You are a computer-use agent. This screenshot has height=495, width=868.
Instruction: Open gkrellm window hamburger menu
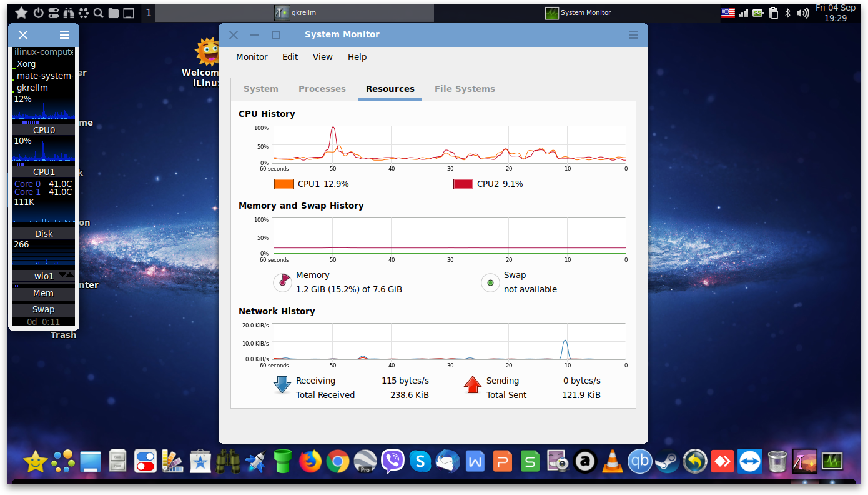tap(64, 35)
